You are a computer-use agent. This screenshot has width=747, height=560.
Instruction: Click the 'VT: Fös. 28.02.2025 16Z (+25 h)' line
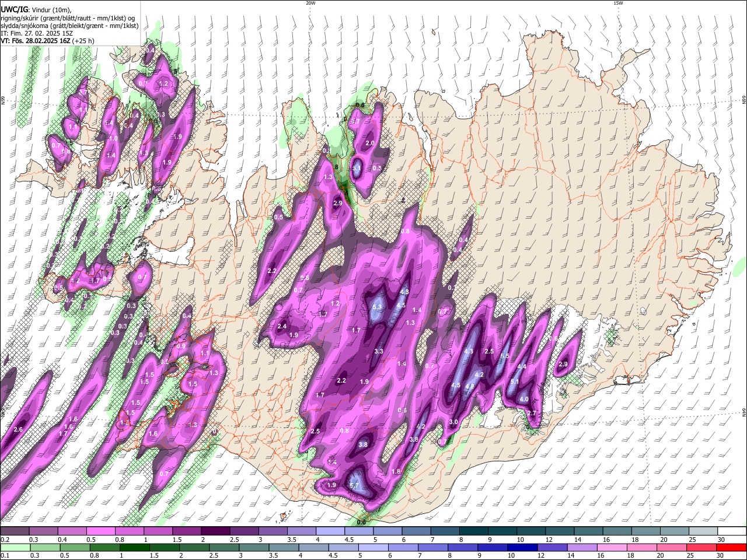(x=47, y=41)
